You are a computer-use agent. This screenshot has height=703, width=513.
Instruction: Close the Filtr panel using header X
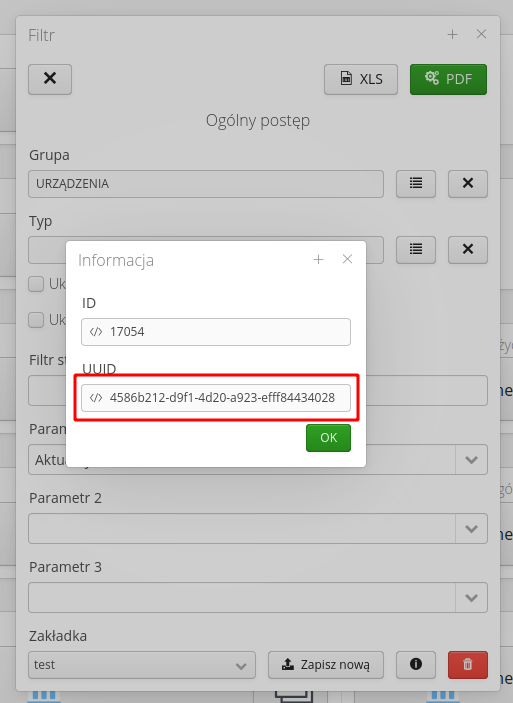(x=481, y=34)
